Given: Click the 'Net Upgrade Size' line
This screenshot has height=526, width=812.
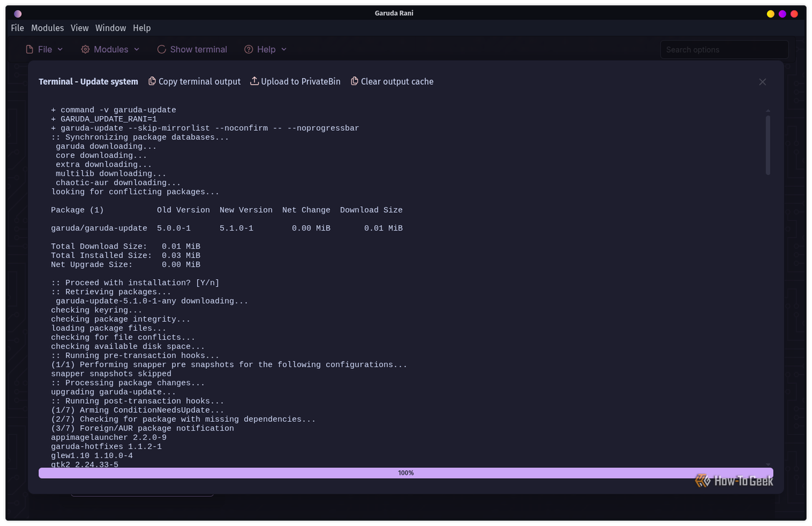Looking at the screenshot, I should (x=125, y=265).
